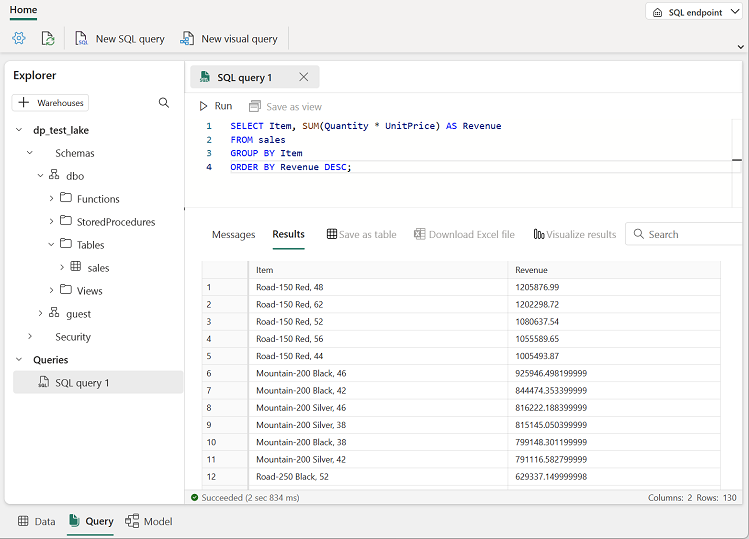Select the Query view tab
Image resolution: width=749 pixels, height=539 pixels.
point(91,521)
